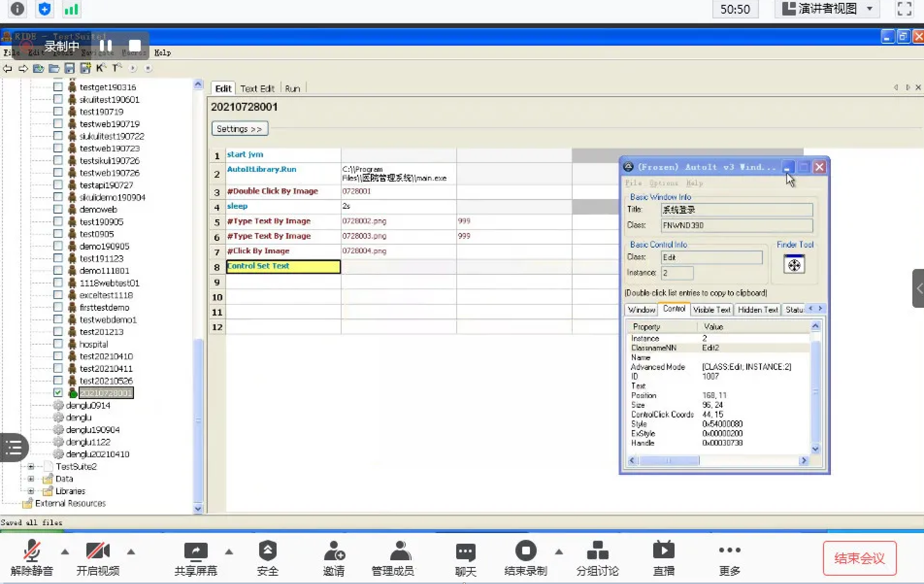Expand the Libraries tree node

point(31,491)
